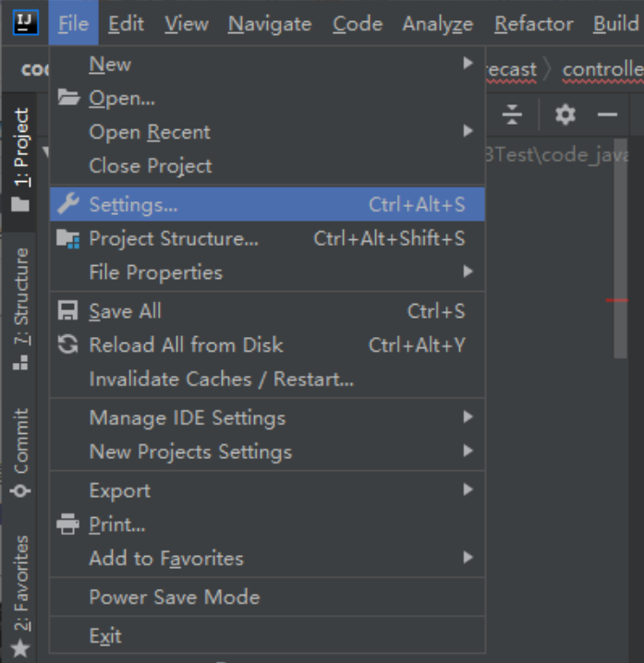Click the Save All floppy disk icon
The height and width of the screenshot is (663, 644).
pyautogui.click(x=68, y=311)
